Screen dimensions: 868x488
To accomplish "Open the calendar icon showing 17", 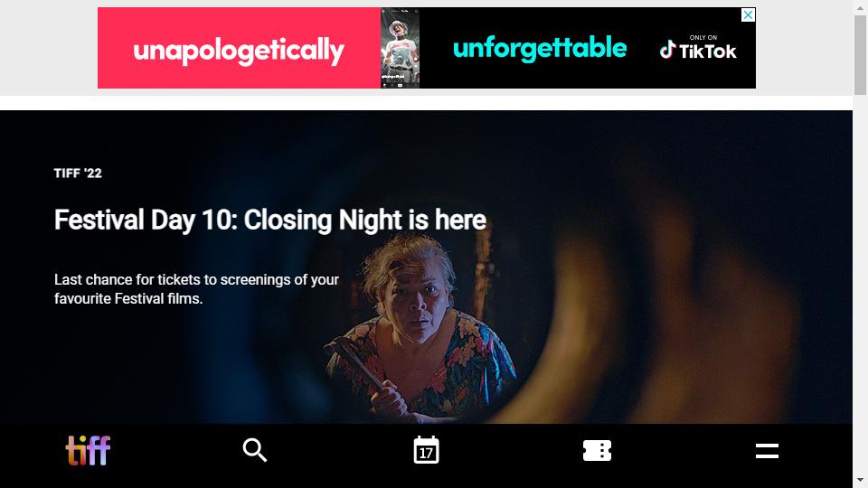I will [x=426, y=450].
